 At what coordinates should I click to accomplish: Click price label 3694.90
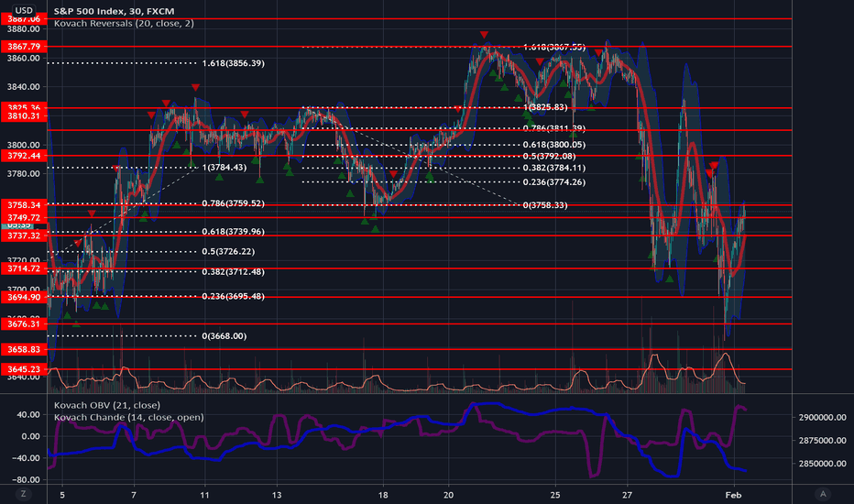pos(24,297)
